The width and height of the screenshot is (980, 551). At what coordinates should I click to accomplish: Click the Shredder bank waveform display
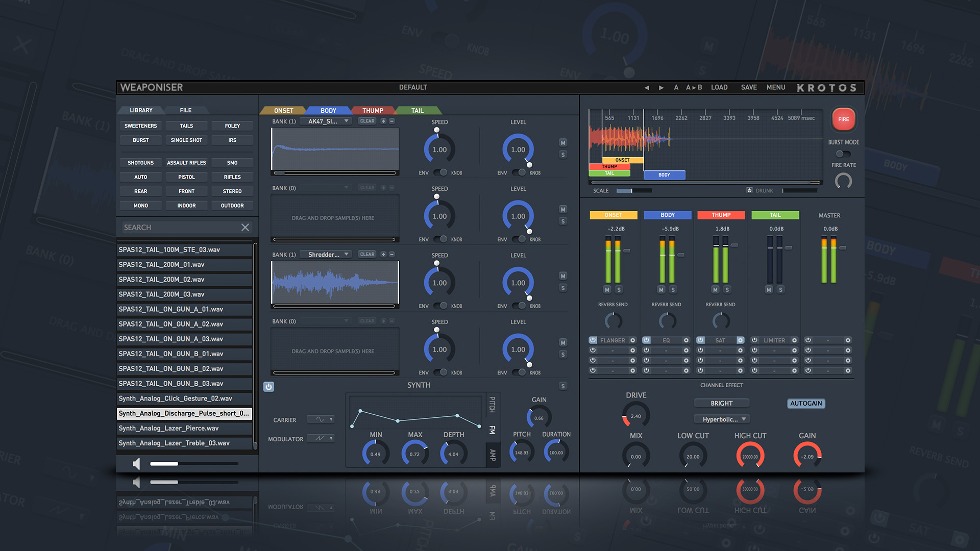[x=335, y=282]
